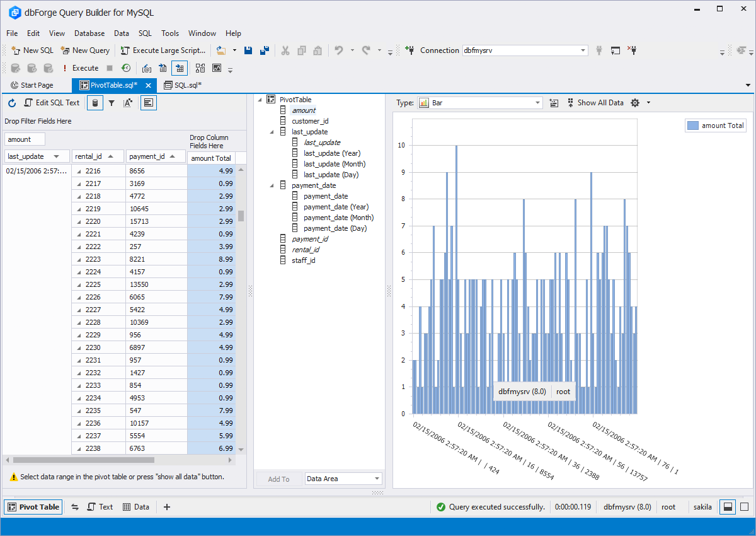The image size is (756, 536).
Task: Click the Refresh pivot data icon
Action: tap(12, 103)
